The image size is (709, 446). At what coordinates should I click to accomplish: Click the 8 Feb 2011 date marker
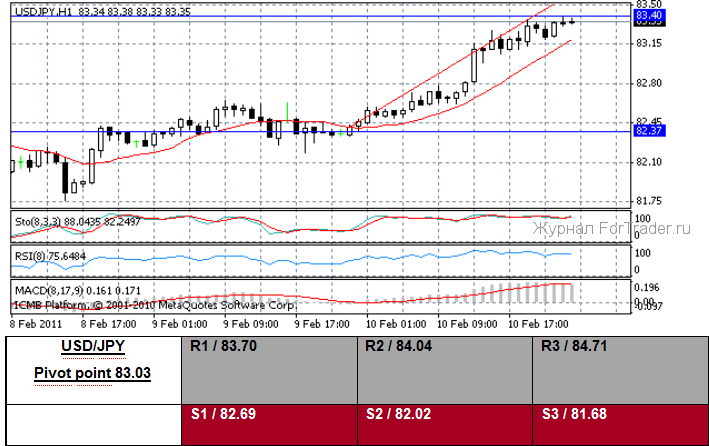(37, 324)
